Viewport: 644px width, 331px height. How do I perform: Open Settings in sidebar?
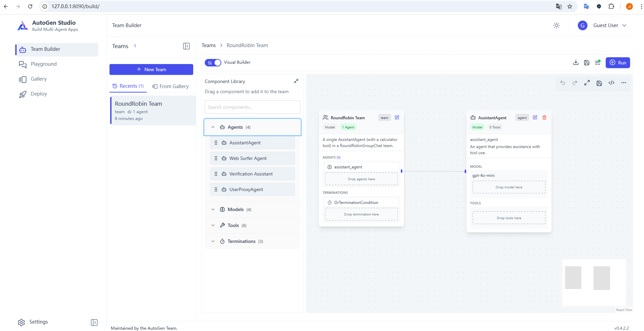tap(33, 322)
